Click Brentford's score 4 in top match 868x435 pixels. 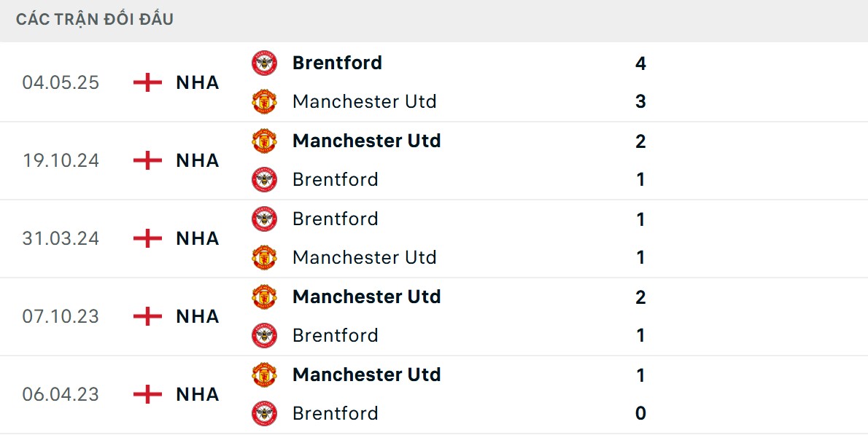pos(640,63)
